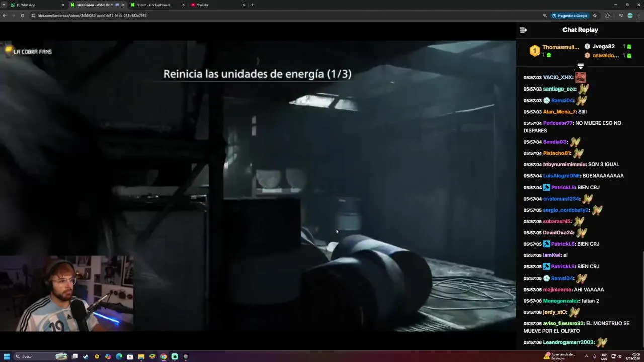Click the VACIO_XHX username in chat

(x=557, y=78)
